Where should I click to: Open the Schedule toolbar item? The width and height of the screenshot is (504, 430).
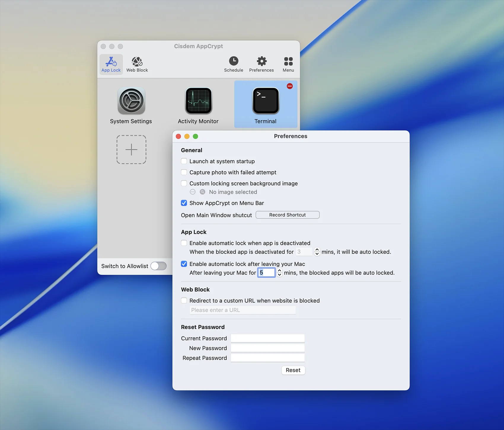[x=234, y=65]
